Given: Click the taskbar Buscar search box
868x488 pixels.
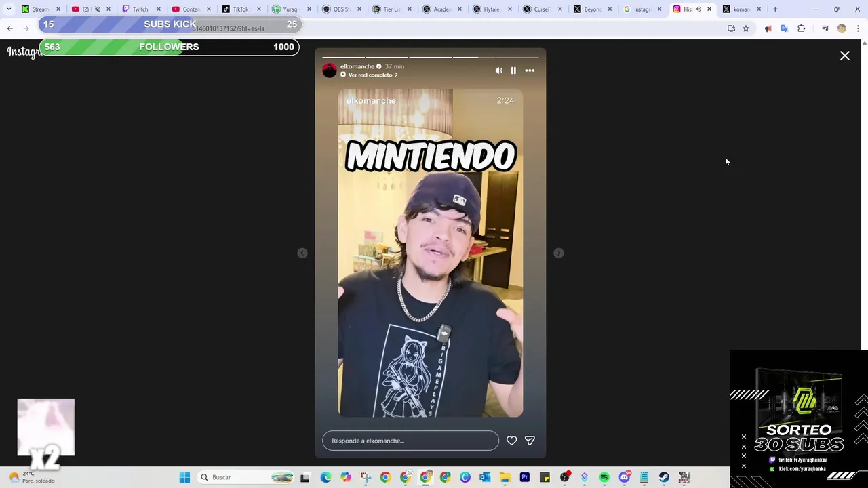Looking at the screenshot, I should 245,477.
